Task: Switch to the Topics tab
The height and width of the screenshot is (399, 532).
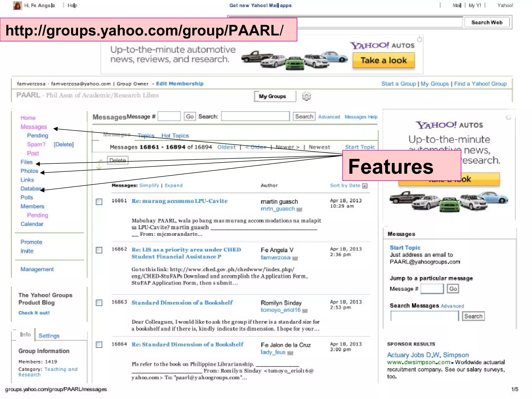Action: click(146, 136)
